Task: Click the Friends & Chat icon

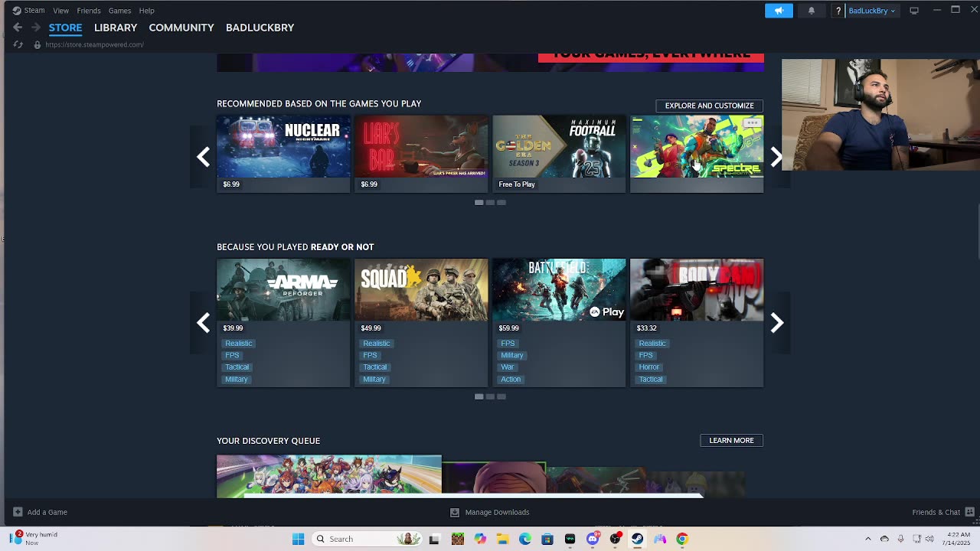Action: pyautogui.click(x=969, y=512)
